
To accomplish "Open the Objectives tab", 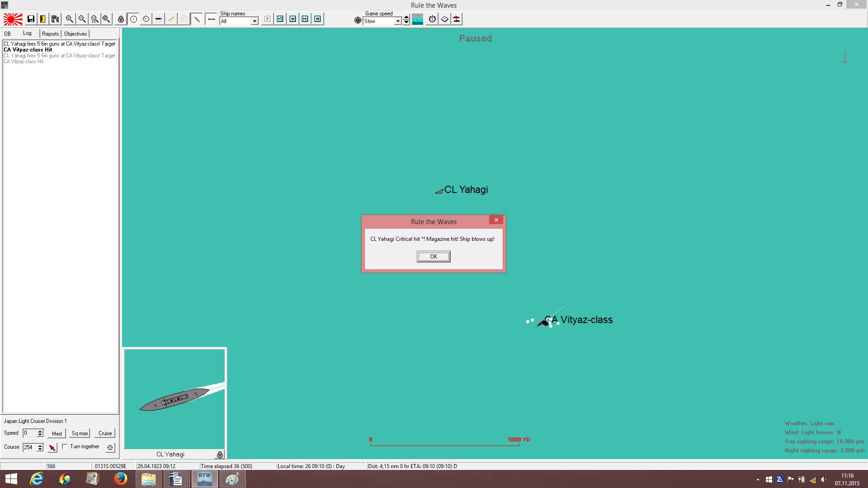I will [75, 34].
